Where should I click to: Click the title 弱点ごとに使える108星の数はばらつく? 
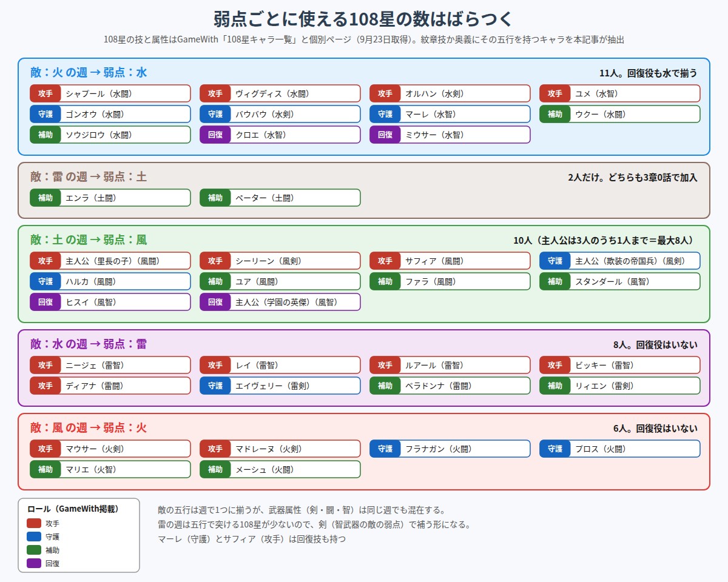click(x=364, y=19)
